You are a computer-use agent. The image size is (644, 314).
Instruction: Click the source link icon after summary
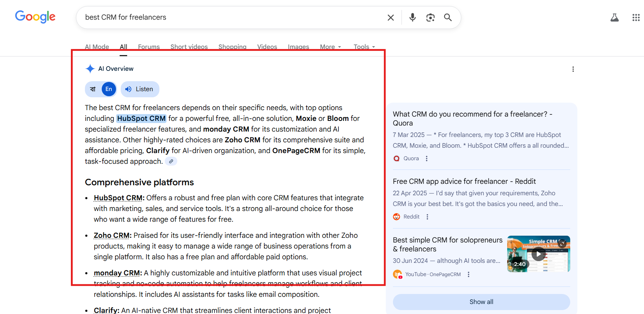pos(171,161)
